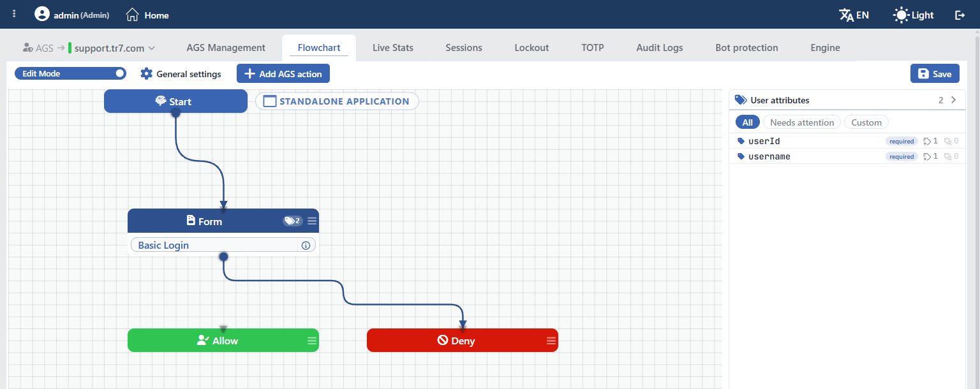The height and width of the screenshot is (389, 980).
Task: Click username producers count icon
Action: click(928, 156)
